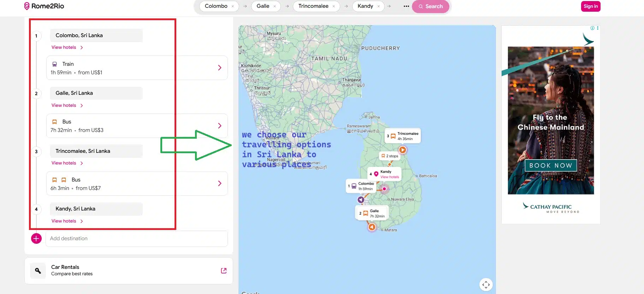The image size is (644, 294).
Task: Remove Kandy chip from search bar
Action: coord(378,6)
